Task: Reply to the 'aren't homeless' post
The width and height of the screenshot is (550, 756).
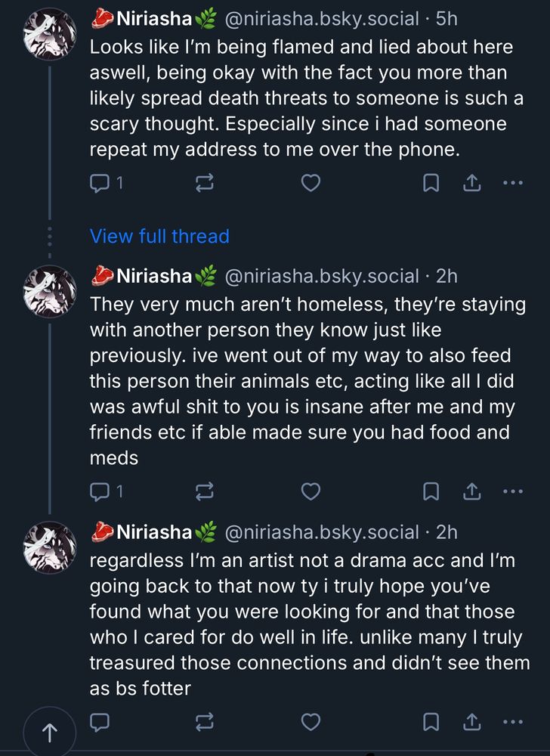Action: (100, 492)
